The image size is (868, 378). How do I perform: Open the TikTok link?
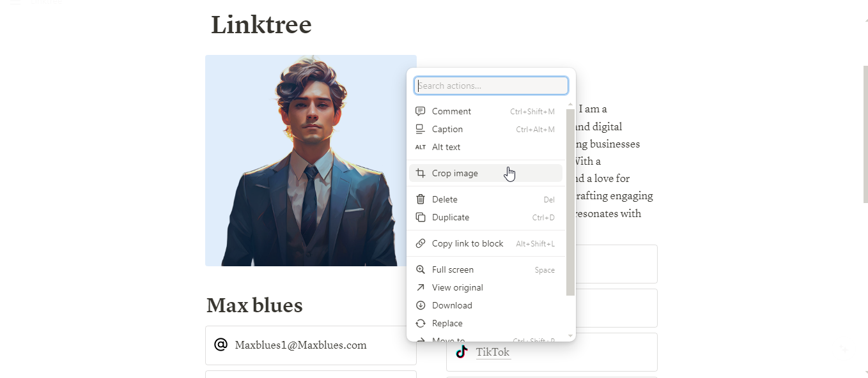click(x=493, y=352)
